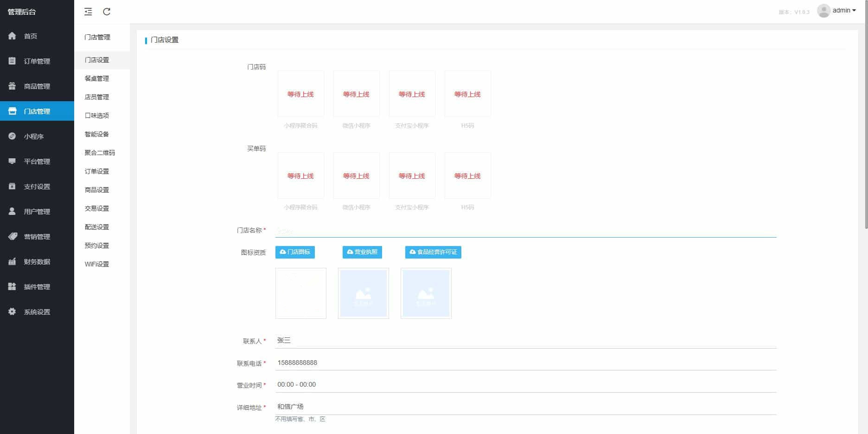
Task: Click the payment settings icon
Action: pos(12,186)
